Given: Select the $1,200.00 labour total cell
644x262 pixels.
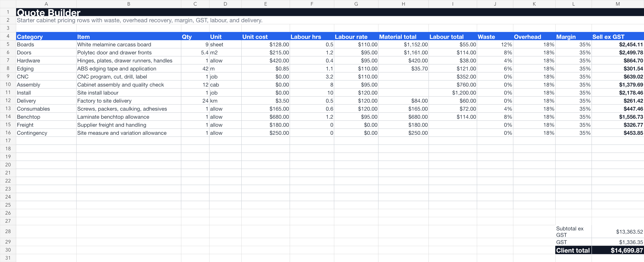Looking at the screenshot, I should (453, 93).
